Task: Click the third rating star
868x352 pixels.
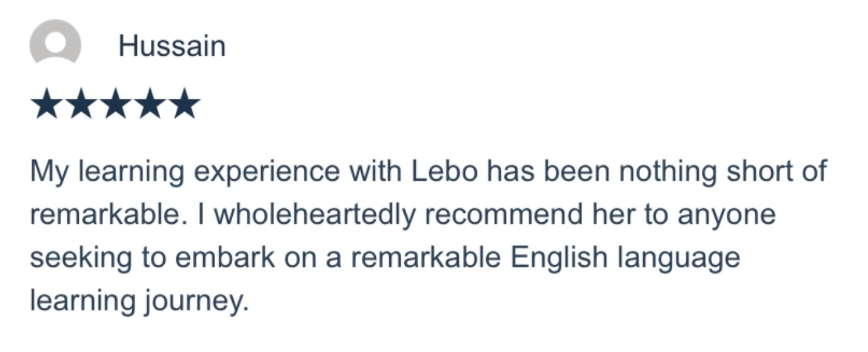Action: coord(115,104)
